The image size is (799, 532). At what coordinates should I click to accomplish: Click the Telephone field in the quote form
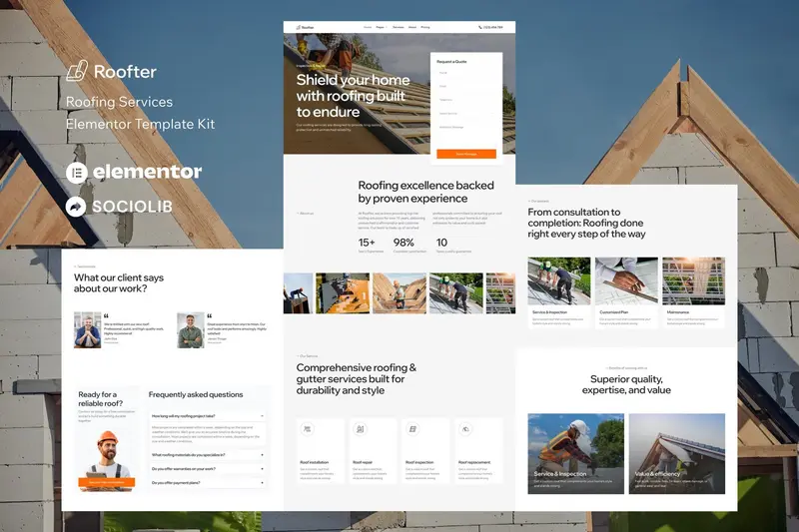click(x=466, y=101)
